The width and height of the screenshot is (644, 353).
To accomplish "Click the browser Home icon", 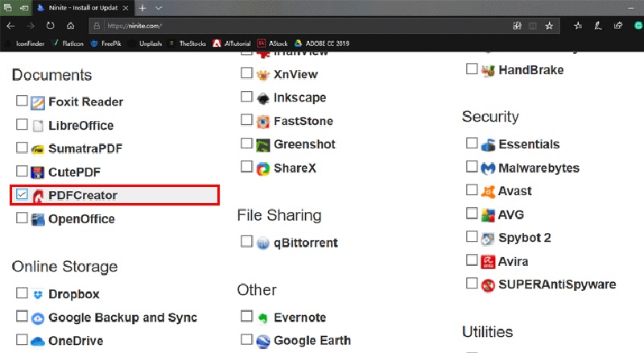I will pyautogui.click(x=70, y=25).
